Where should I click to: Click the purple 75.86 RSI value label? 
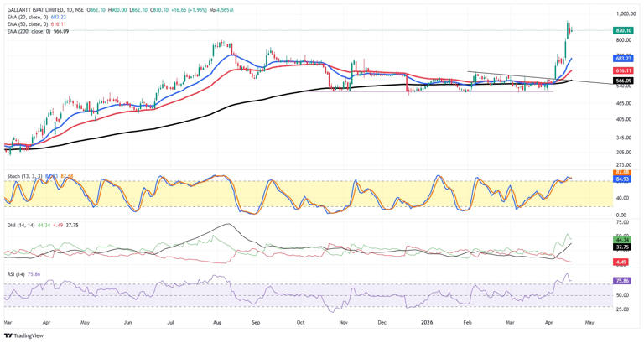point(622,281)
